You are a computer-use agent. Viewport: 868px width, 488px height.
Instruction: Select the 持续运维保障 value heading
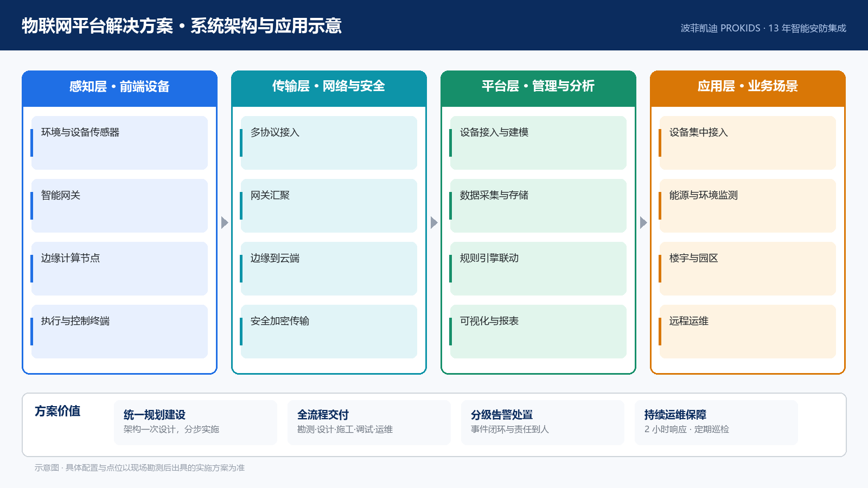point(675,415)
